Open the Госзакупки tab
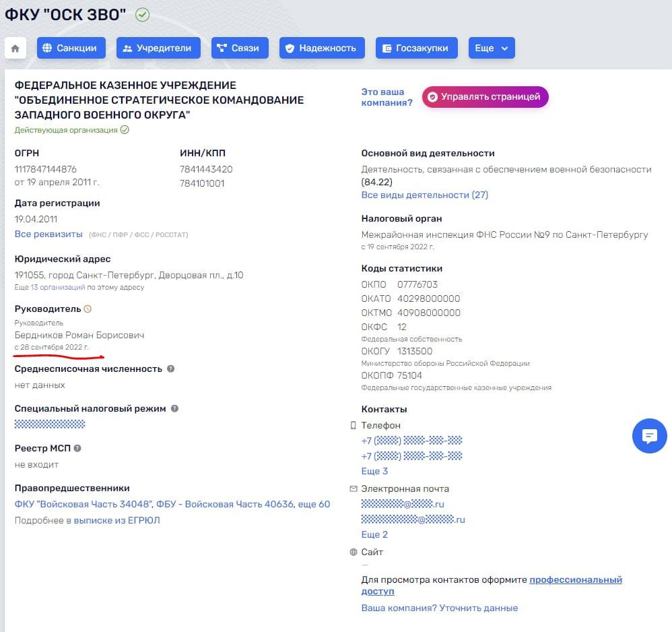The image size is (672, 632). coord(416,49)
